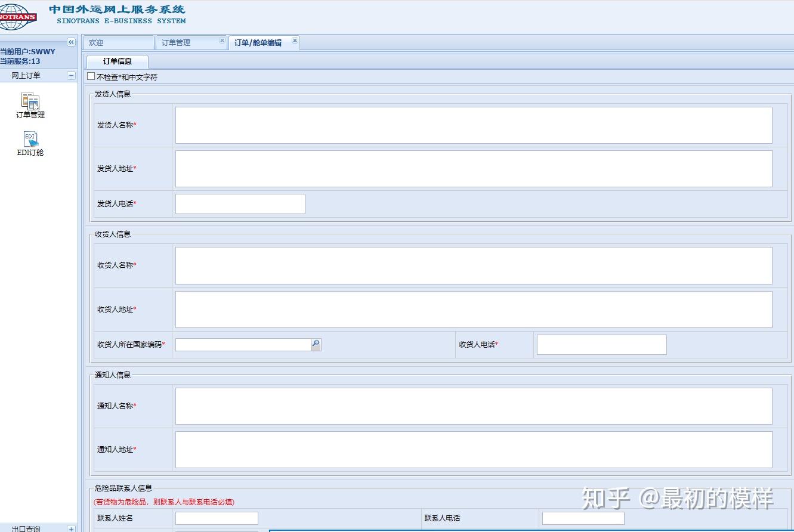
Task: Select the 订单/舱单编辑 tab
Action: coord(264,43)
